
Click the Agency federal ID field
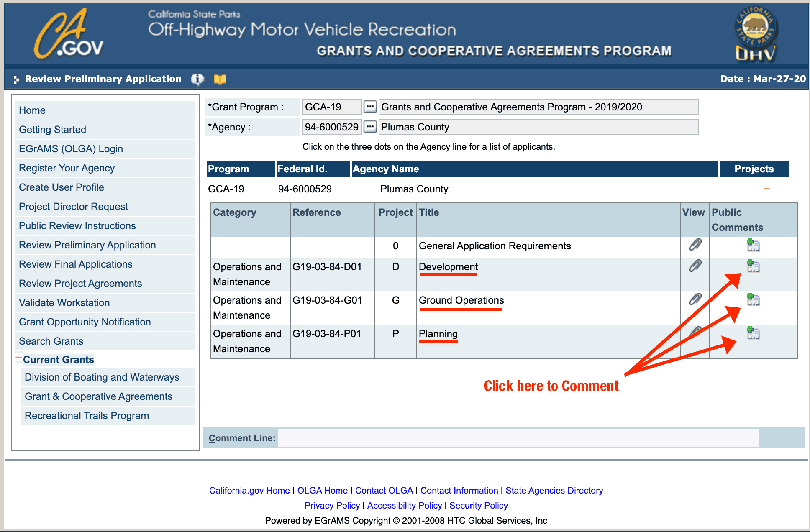click(332, 127)
